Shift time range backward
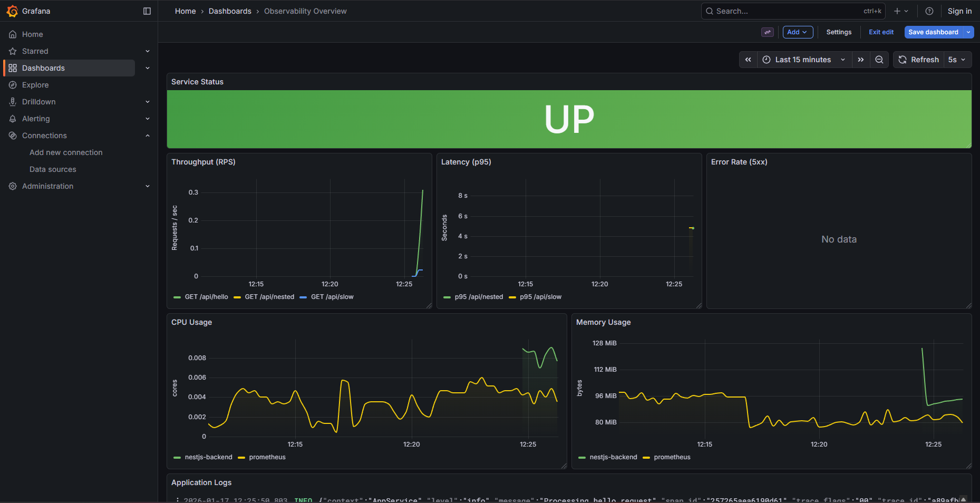The image size is (980, 503). [x=748, y=60]
